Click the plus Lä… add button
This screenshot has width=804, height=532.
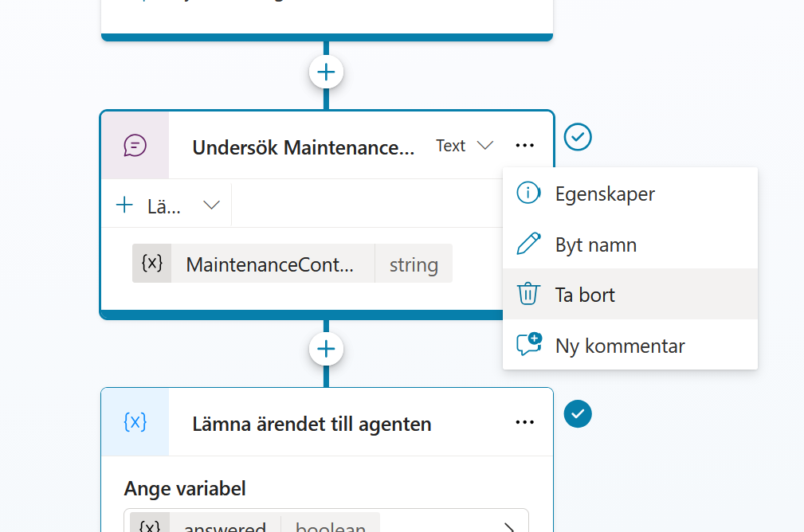(148, 206)
